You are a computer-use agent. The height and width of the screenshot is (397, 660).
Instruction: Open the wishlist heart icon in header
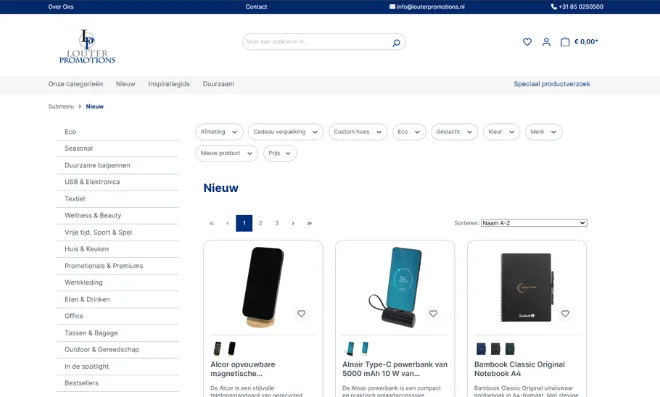click(x=527, y=42)
